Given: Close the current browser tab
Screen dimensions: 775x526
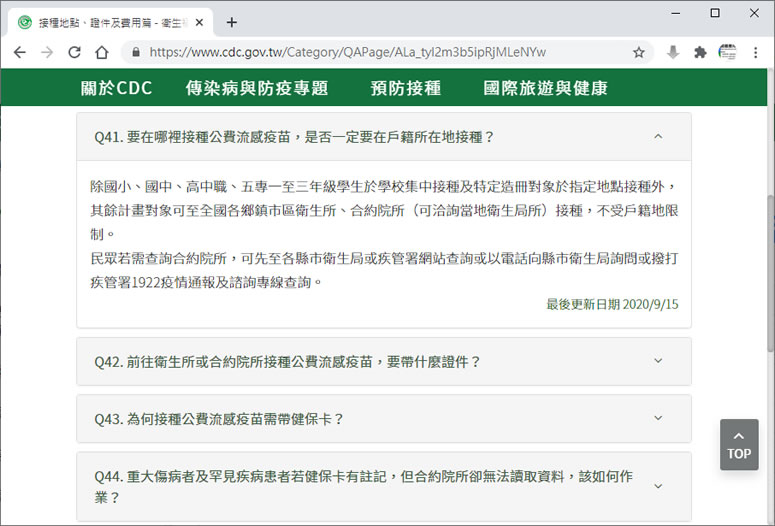Looking at the screenshot, I should (199, 22).
